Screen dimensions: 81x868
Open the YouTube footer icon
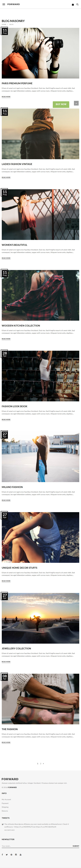(20, 855)
